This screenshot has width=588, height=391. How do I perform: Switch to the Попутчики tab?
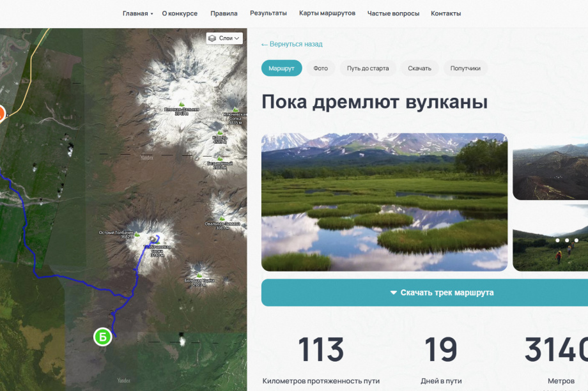465,68
